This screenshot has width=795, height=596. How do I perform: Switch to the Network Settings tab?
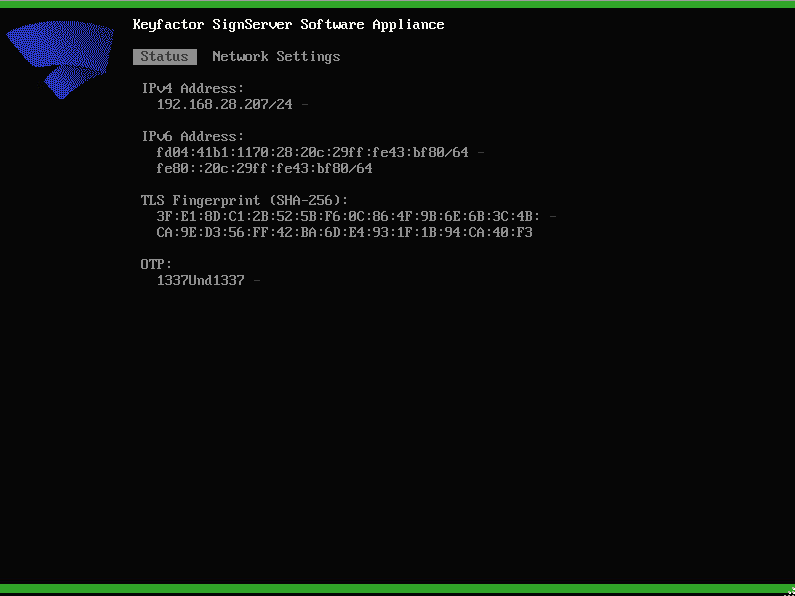point(276,57)
